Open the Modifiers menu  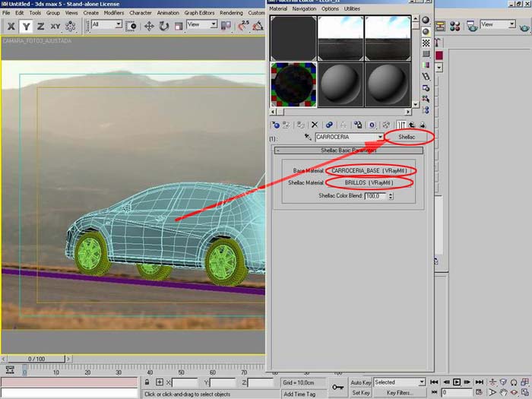coord(113,13)
